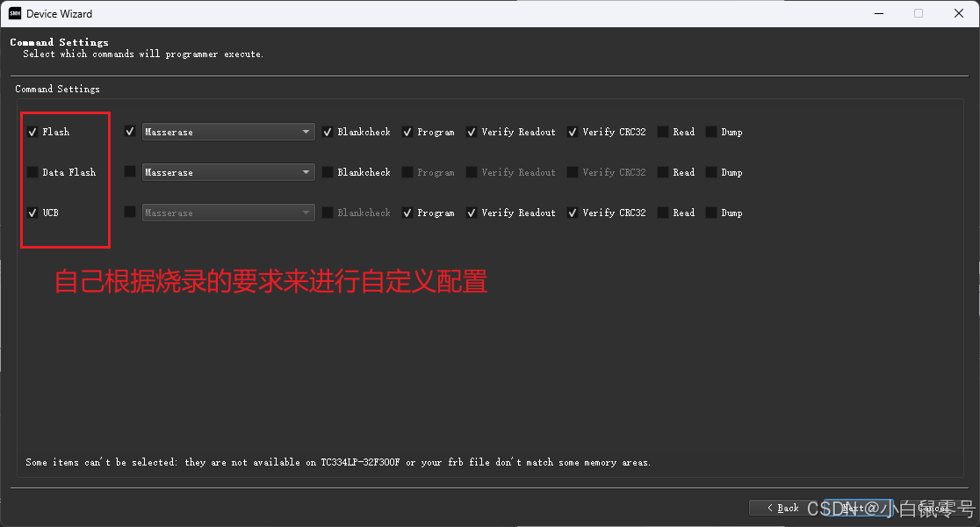Viewport: 980px width, 527px height.
Task: Uncheck Masserase in the Flash row
Action: coord(129,131)
